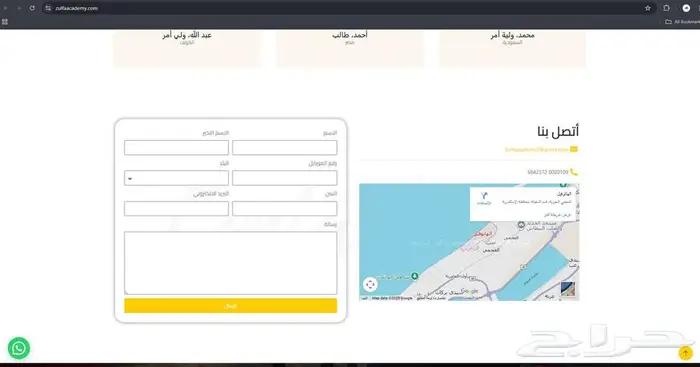The width and height of the screenshot is (700, 367).
Task: Get directions via the map arrow icon
Action: click(484, 196)
